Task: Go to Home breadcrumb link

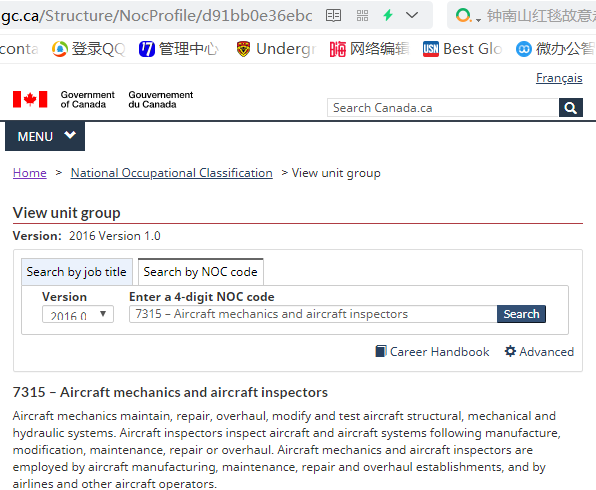Action: point(30,173)
